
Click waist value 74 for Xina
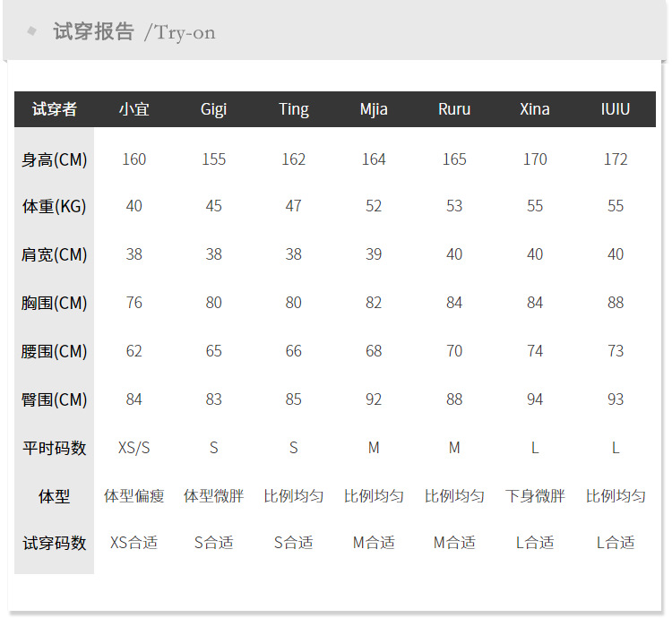click(535, 351)
